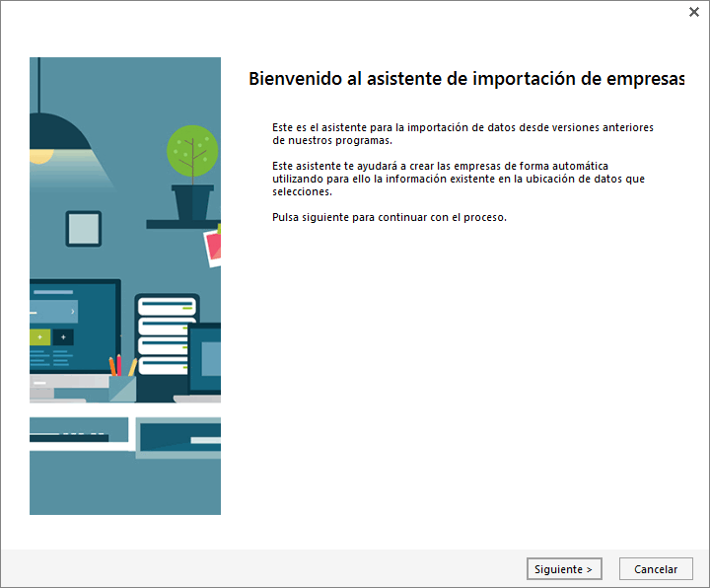Close the import wizard window
Image resolution: width=710 pixels, height=588 pixels.
click(x=694, y=12)
